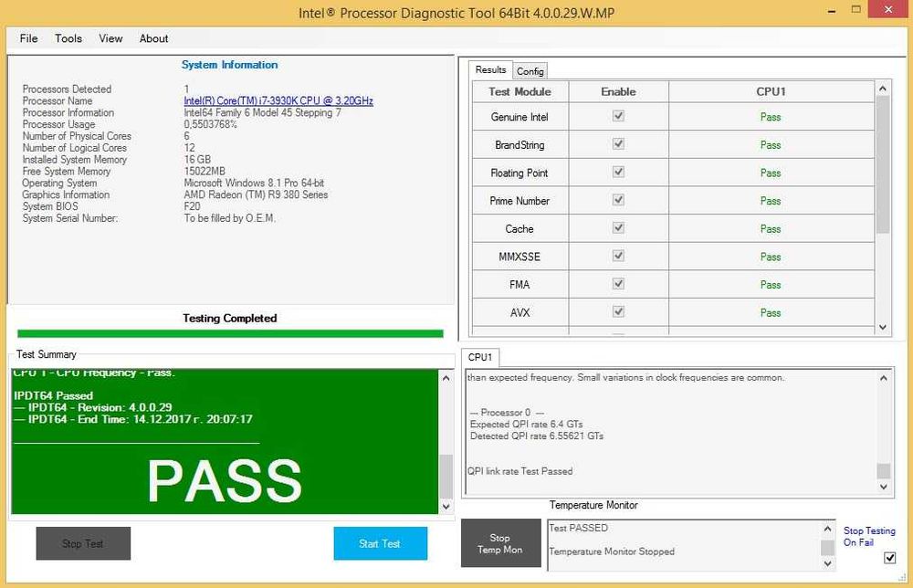Click the 'Test PASSED' temperature monitor line
The image size is (913, 588).
pyautogui.click(x=579, y=528)
